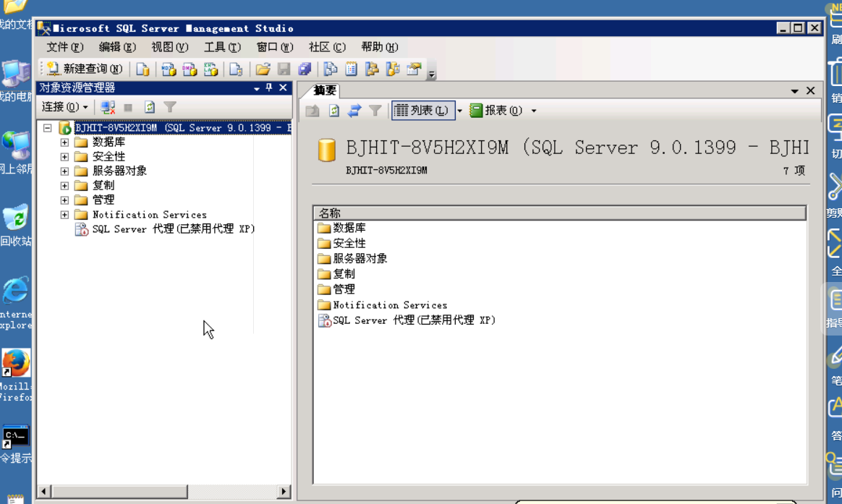Click the 列表 list view button
This screenshot has height=504, width=842.
point(422,111)
